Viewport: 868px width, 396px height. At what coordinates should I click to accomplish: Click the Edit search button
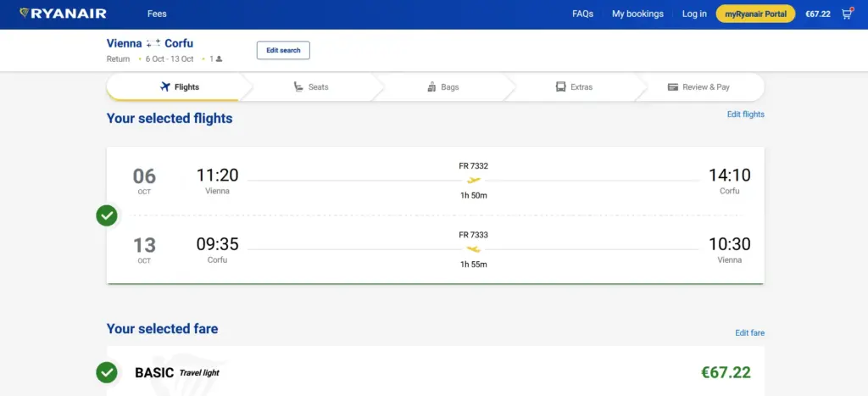pyautogui.click(x=283, y=50)
